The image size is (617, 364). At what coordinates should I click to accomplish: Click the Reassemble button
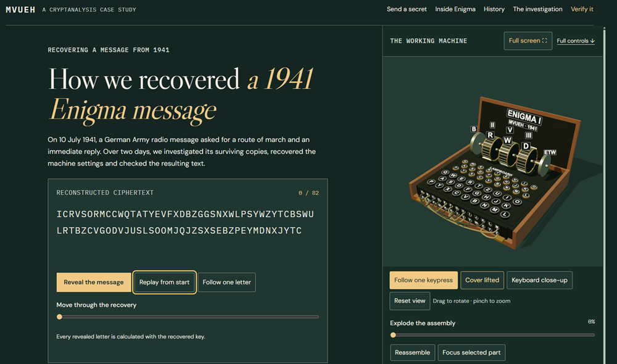412,353
